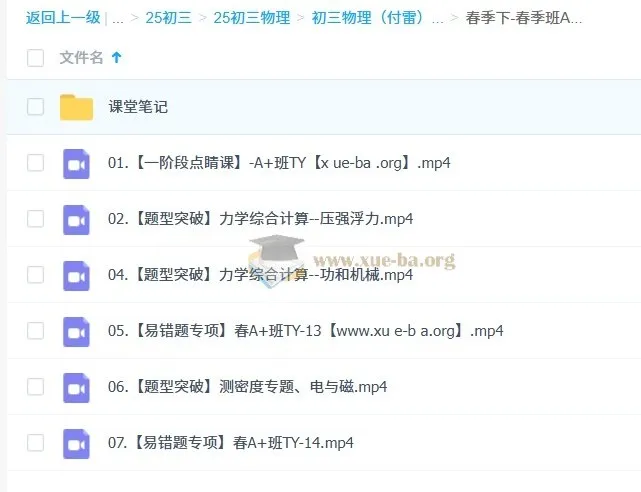Navigate to 25初三 breadcrumb
Image resolution: width=641 pixels, height=492 pixels.
pyautogui.click(x=168, y=18)
